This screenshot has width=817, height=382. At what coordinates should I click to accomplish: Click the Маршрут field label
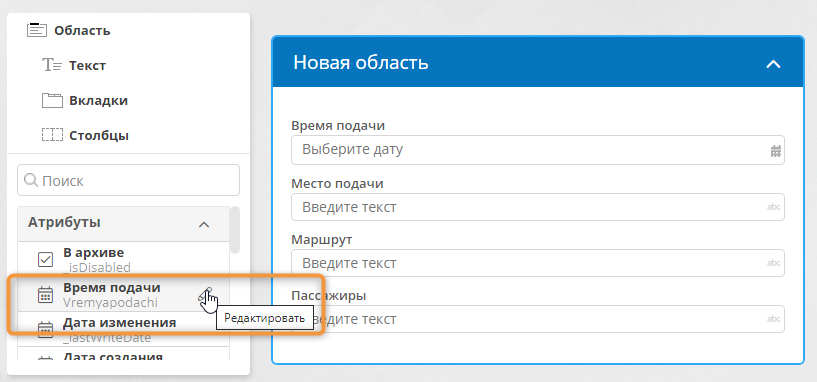pyautogui.click(x=322, y=240)
